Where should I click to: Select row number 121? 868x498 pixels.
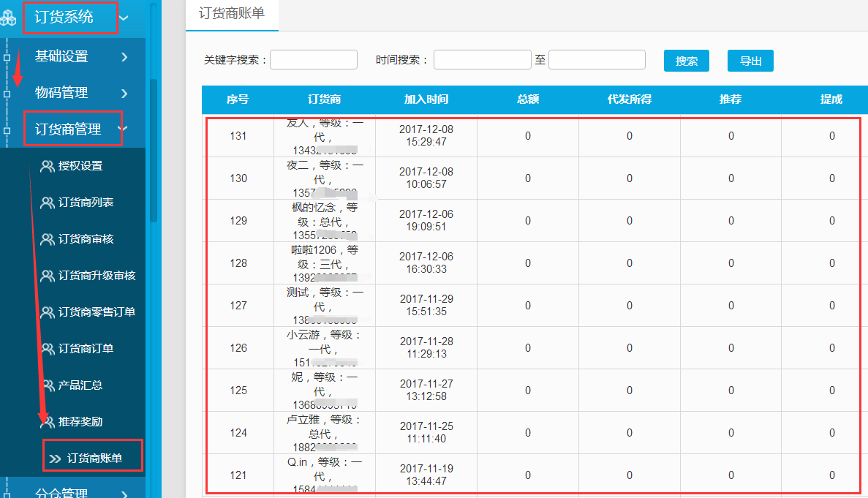point(238,475)
